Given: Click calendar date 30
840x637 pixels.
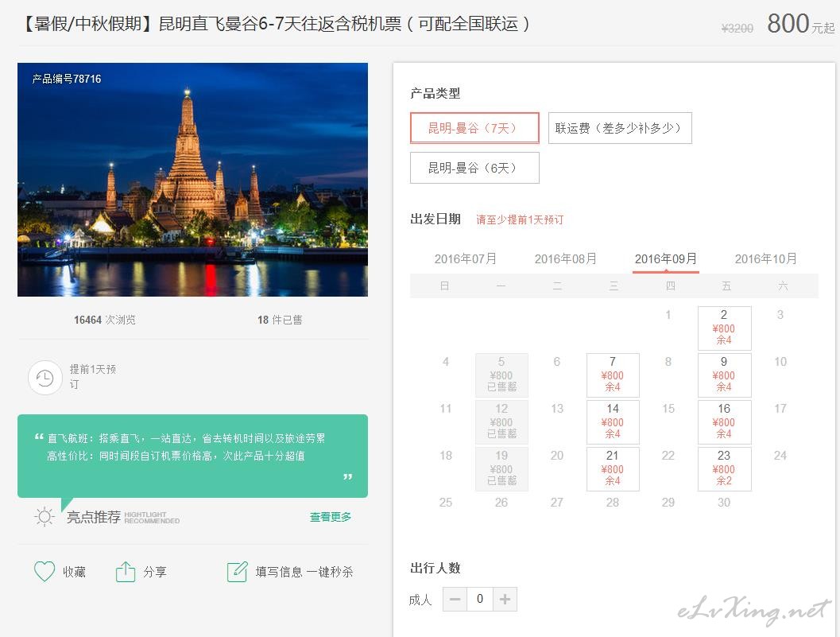Looking at the screenshot, I should tap(724, 503).
